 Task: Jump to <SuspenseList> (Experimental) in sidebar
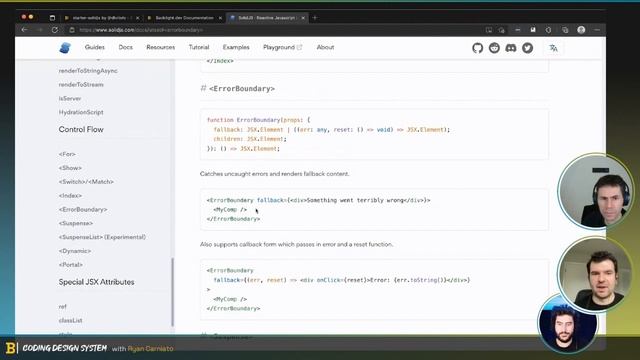coord(102,237)
